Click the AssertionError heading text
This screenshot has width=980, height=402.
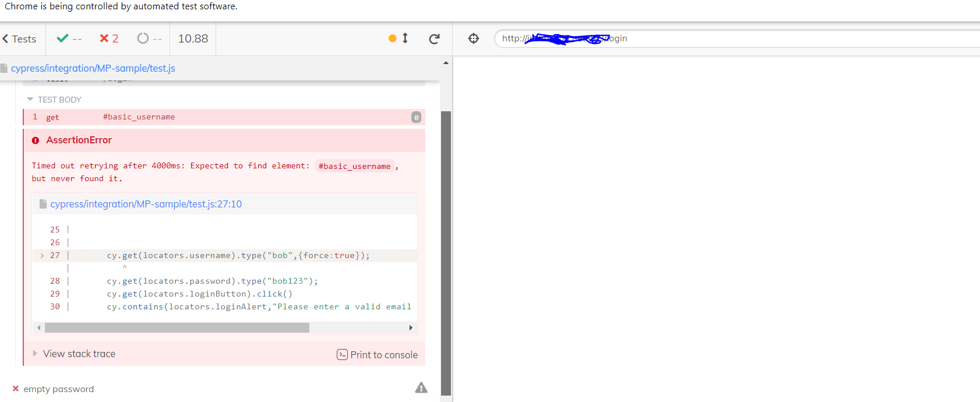79,140
